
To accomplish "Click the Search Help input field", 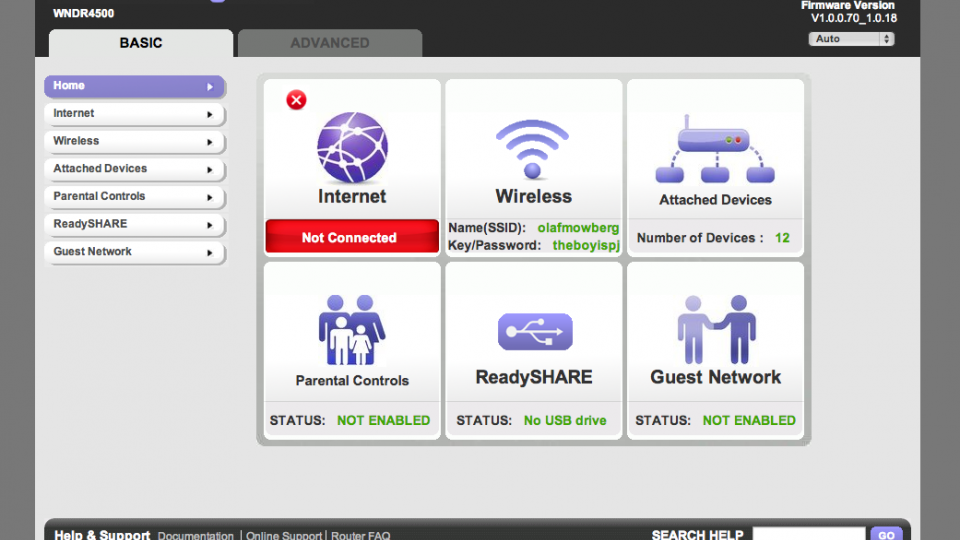I will pyautogui.click(x=809, y=534).
